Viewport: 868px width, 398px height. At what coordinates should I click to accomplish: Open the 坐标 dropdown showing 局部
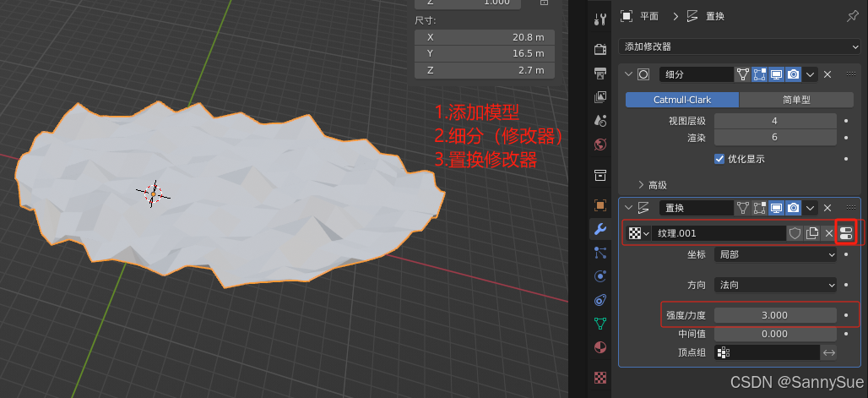tap(775, 254)
